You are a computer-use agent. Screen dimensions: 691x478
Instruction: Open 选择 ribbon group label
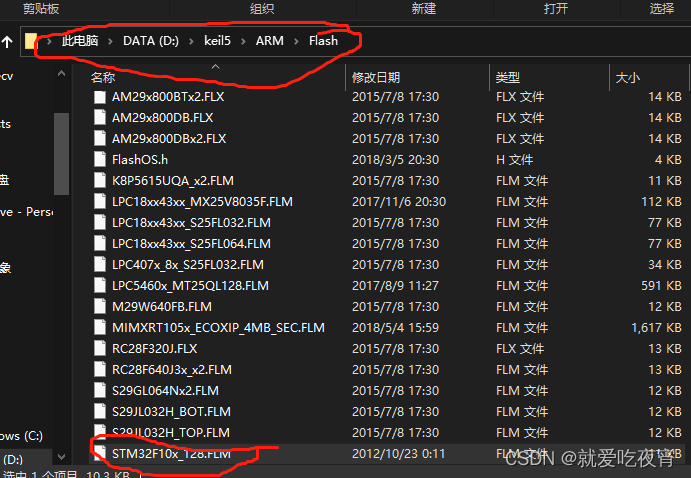pos(661,8)
